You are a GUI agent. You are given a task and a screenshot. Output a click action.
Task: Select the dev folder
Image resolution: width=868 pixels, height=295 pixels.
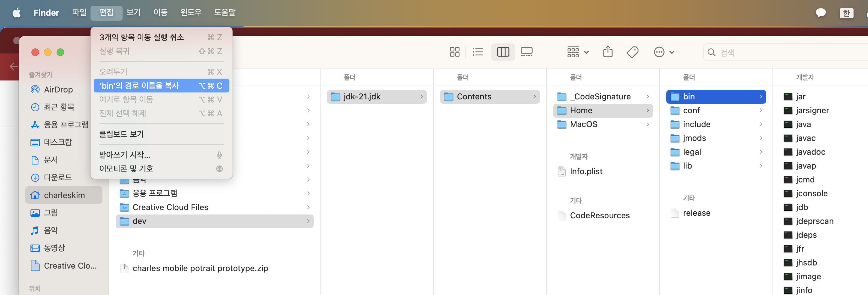click(214, 221)
